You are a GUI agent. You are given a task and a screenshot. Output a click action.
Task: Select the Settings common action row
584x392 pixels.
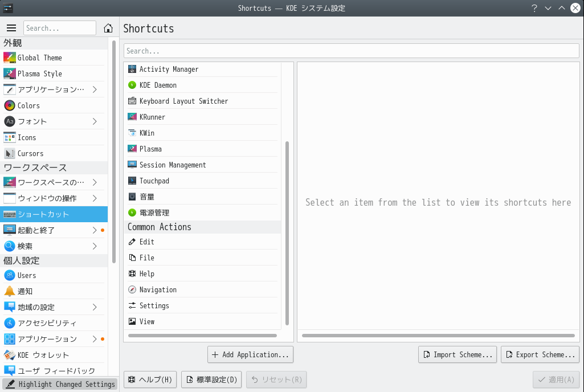203,305
